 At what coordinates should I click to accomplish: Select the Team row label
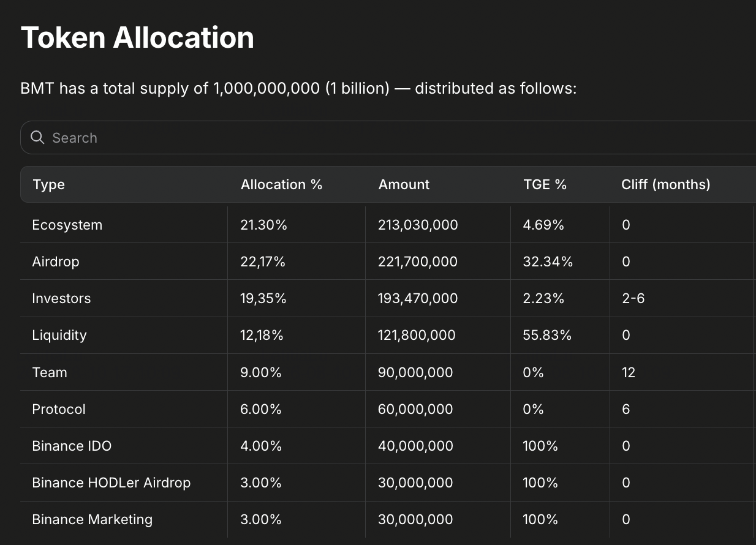point(50,372)
